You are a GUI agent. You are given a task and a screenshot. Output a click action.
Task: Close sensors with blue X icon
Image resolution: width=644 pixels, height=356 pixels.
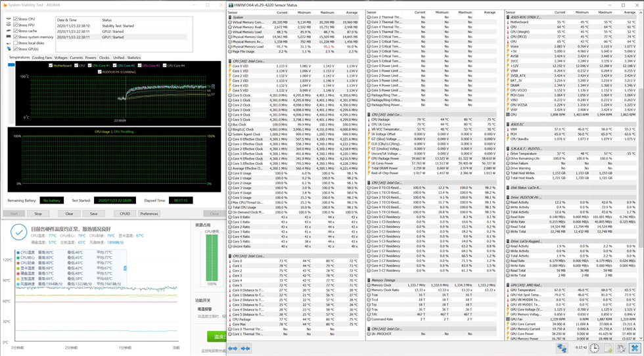tap(635, 348)
